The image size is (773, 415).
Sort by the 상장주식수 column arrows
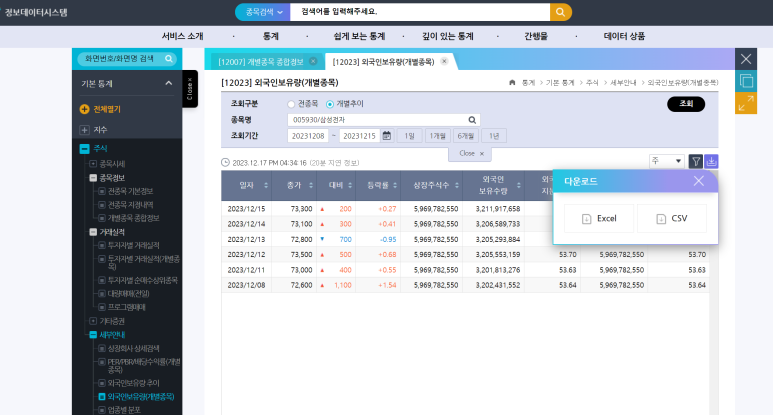click(x=457, y=185)
